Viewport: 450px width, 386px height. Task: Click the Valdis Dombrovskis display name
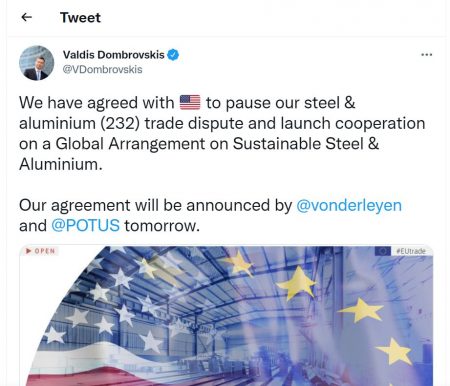114,55
